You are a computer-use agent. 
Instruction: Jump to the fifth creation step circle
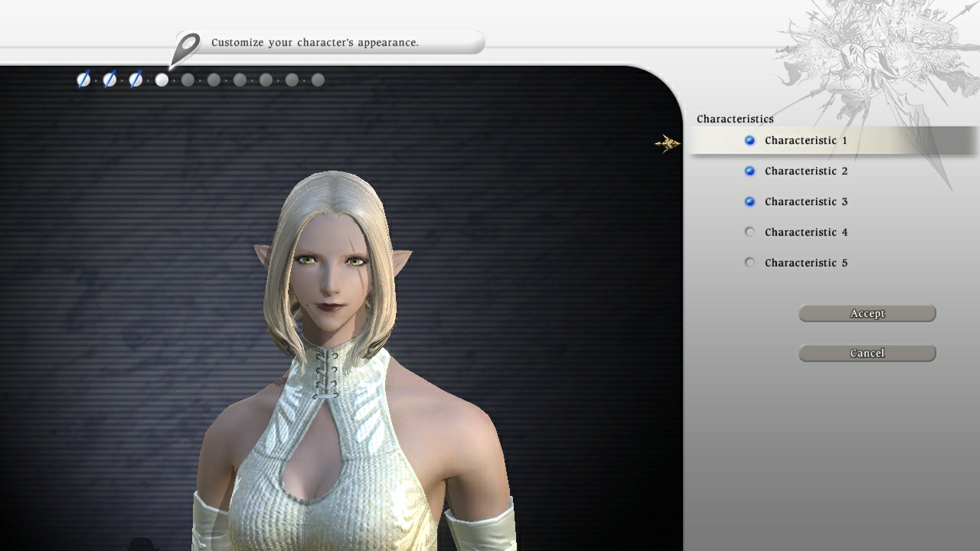coord(188,80)
